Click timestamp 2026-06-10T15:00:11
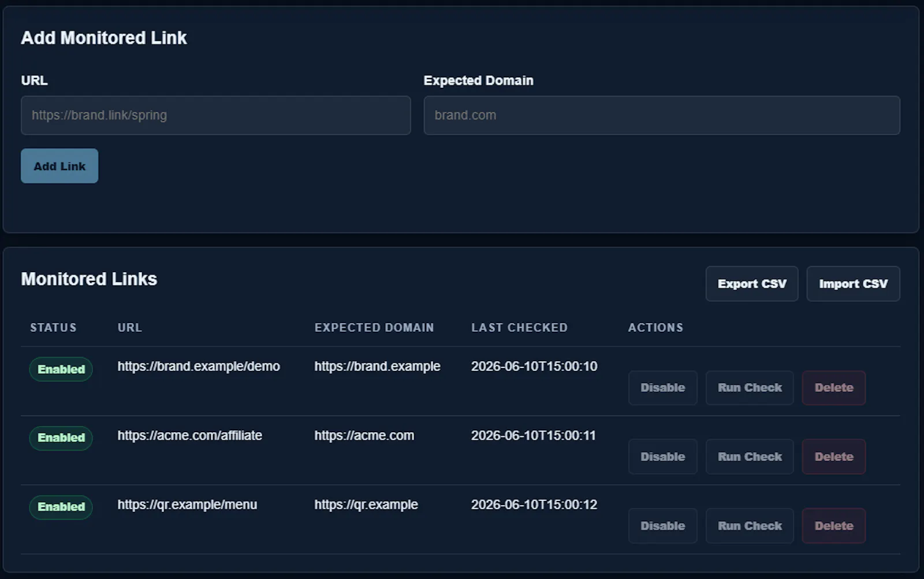 533,435
